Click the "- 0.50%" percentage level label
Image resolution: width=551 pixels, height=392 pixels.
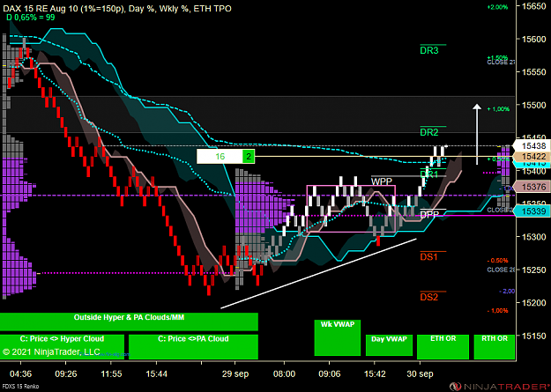pyautogui.click(x=497, y=261)
